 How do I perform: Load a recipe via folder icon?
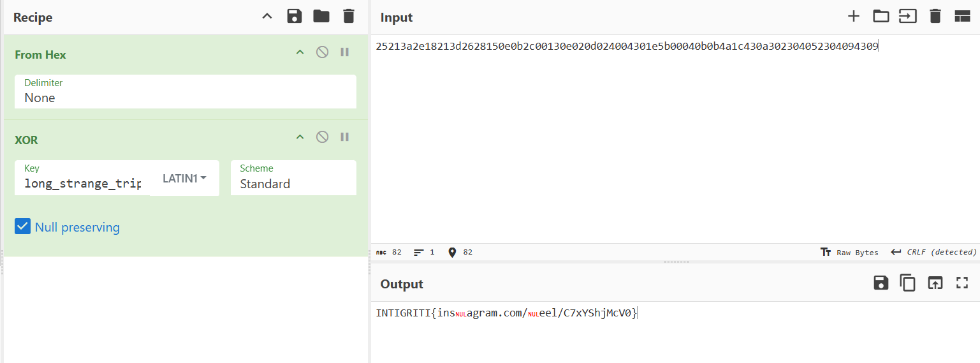click(321, 17)
